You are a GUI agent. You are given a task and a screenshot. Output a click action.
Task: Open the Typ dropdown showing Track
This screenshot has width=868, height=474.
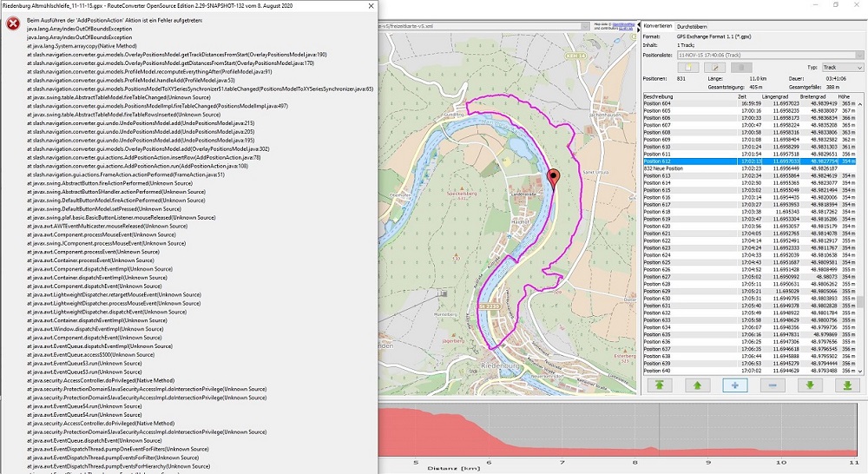click(840, 67)
